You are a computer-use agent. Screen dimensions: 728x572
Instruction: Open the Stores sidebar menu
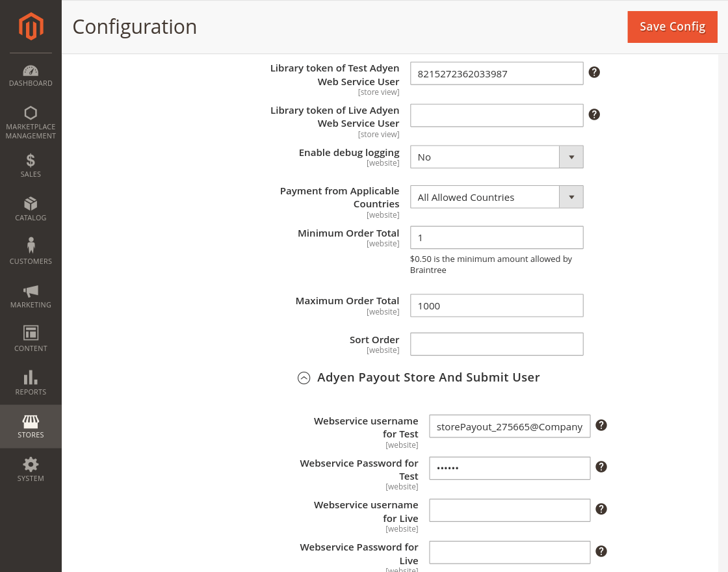pyautogui.click(x=31, y=426)
